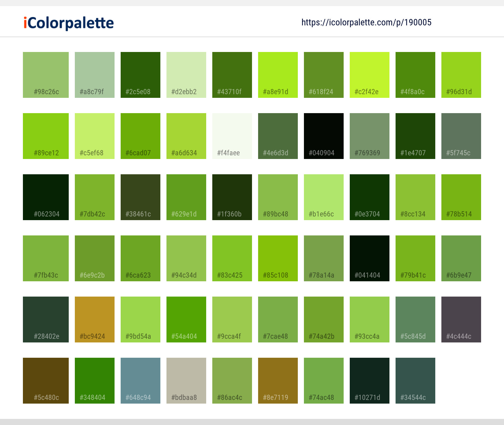The image size is (504, 425).
Task: Pick the #7fb43c swatch
Action: pos(46,258)
